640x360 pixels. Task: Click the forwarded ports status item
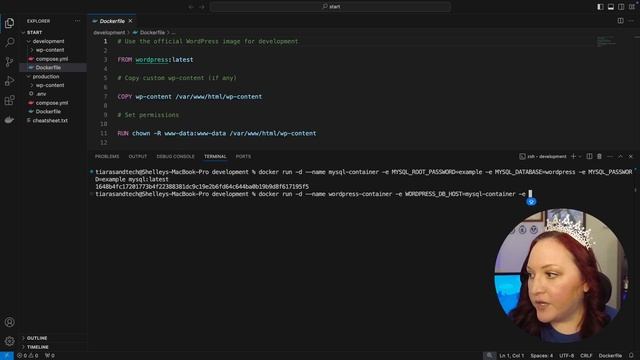point(50,356)
